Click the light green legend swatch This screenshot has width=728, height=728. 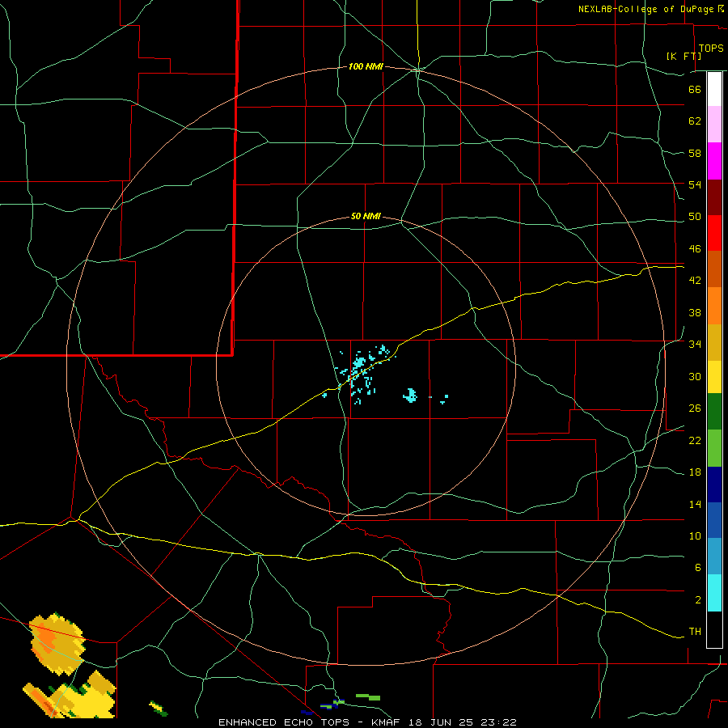714,448
